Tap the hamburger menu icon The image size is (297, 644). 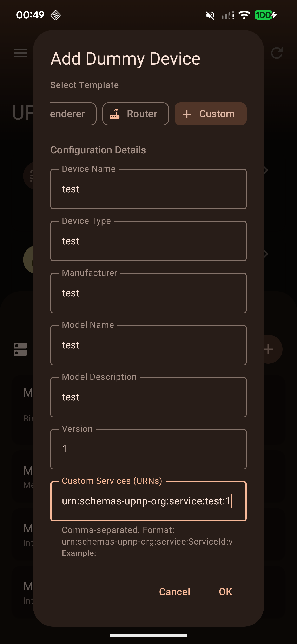(x=20, y=53)
